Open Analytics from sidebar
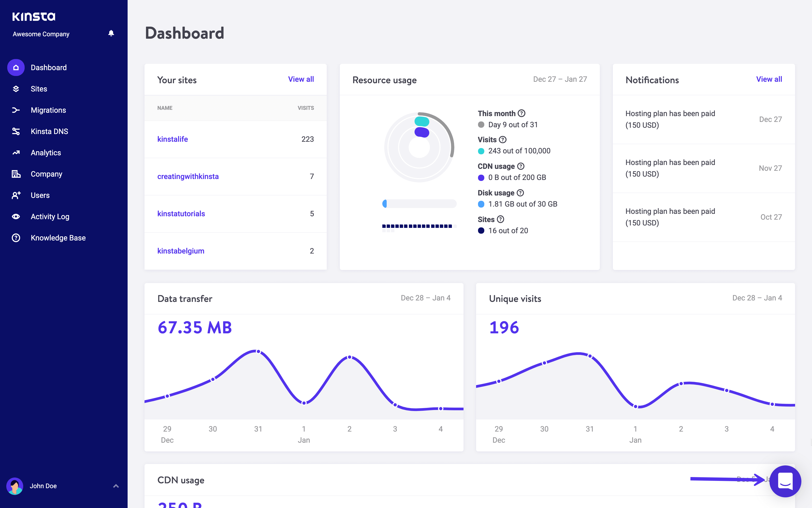Viewport: 812px width, 508px height. click(46, 153)
